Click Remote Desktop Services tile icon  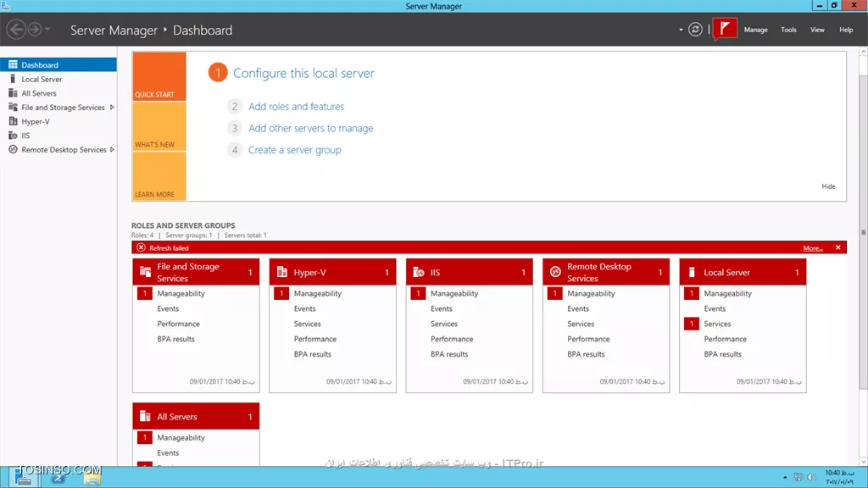click(555, 272)
